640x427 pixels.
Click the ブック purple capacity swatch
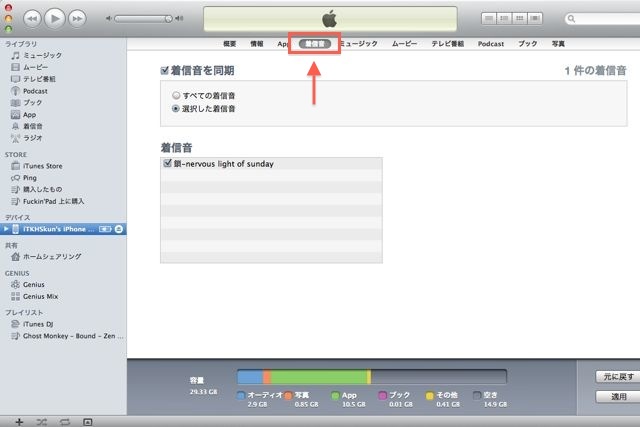coord(382,395)
